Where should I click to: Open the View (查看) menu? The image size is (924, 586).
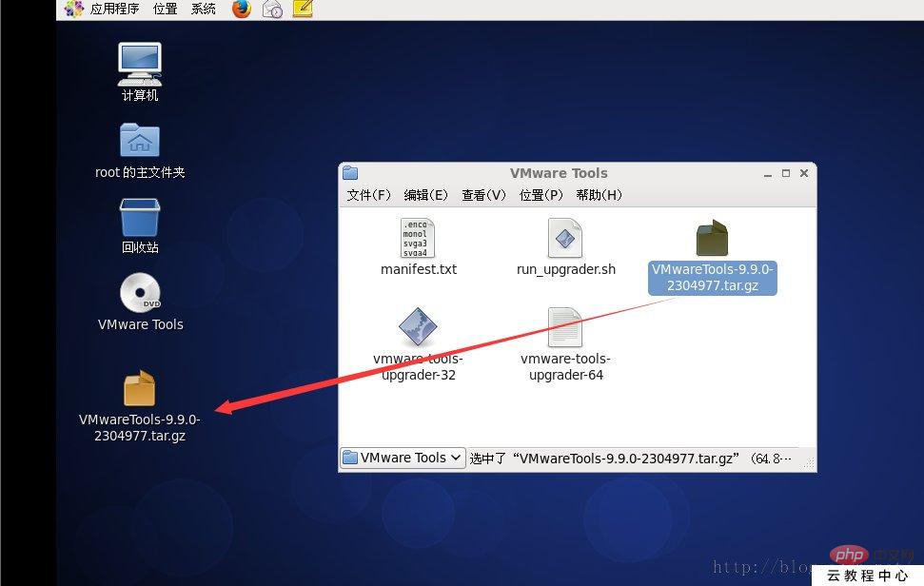(x=483, y=195)
